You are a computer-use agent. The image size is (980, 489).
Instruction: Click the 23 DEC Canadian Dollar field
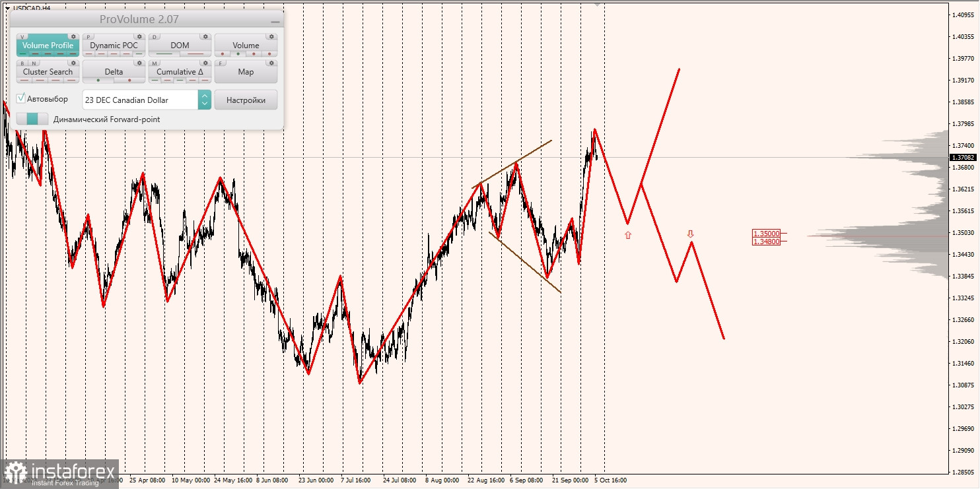click(140, 100)
